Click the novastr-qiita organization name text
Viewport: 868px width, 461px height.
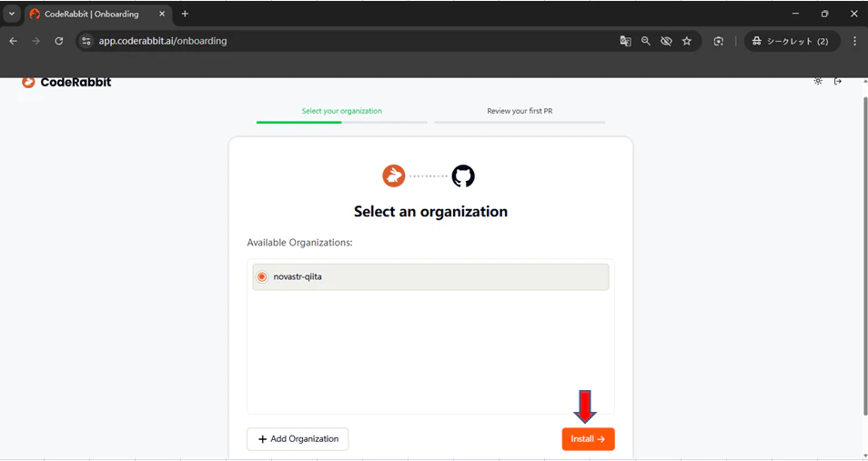298,276
